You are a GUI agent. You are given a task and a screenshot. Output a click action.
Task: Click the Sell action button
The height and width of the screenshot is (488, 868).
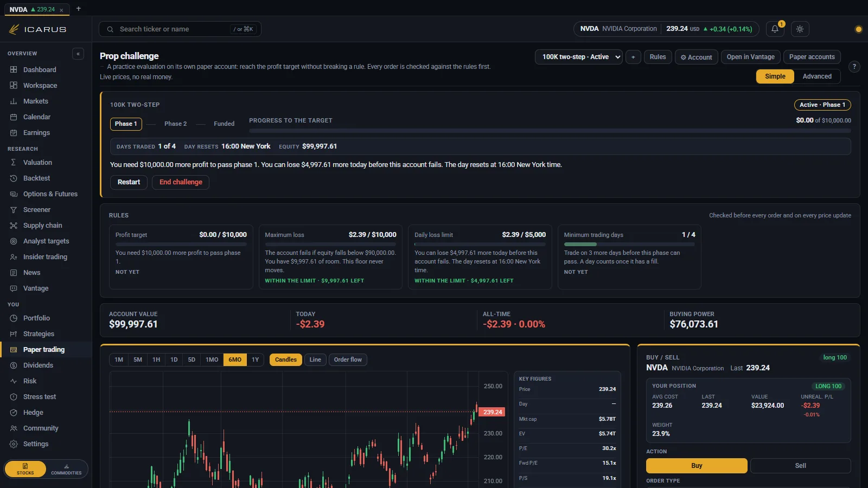(801, 466)
